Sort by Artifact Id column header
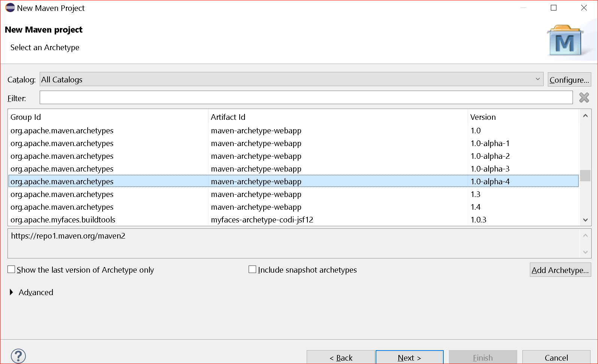Viewport: 598px width, 364px height. click(x=338, y=117)
